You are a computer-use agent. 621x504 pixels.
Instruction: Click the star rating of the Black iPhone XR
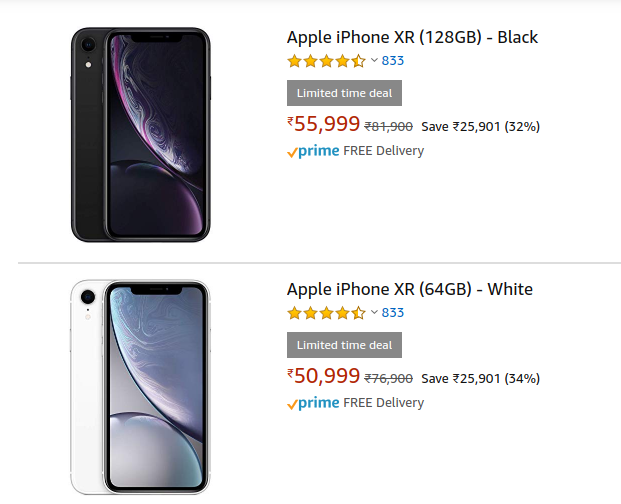(326, 61)
